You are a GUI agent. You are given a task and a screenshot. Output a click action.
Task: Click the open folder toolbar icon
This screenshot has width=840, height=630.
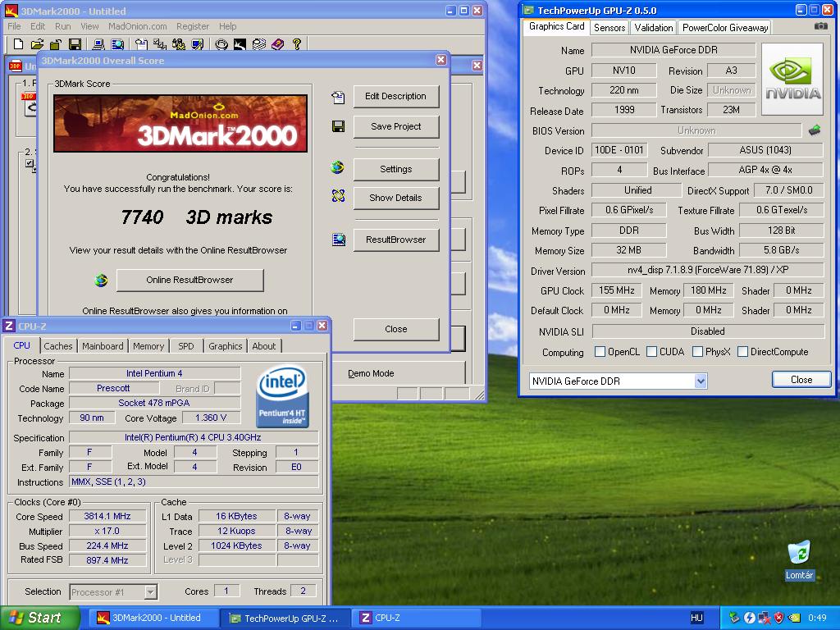pyautogui.click(x=37, y=44)
